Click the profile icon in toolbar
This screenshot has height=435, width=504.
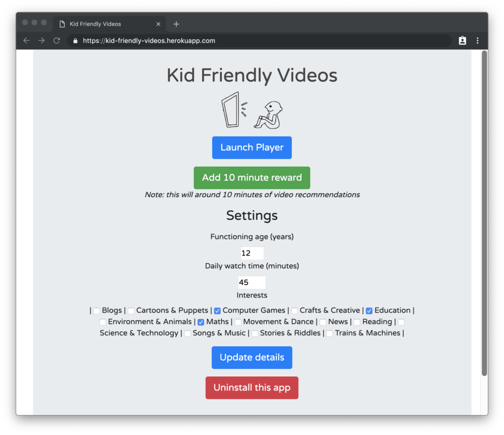[x=462, y=41]
